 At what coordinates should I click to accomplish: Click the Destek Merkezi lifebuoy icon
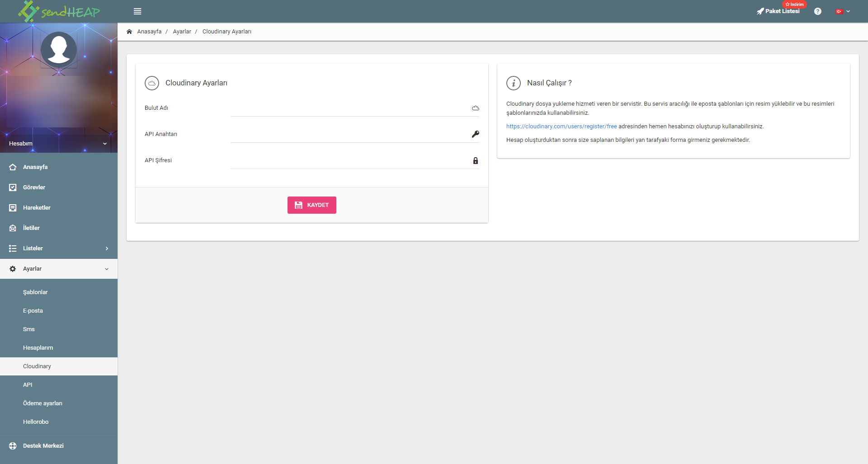[13, 446]
